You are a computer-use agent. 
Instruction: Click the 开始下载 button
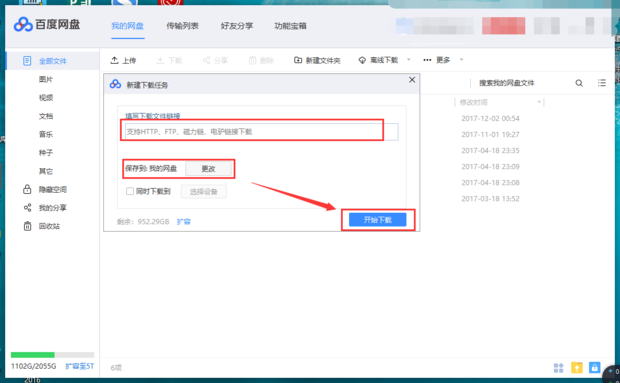point(377,220)
